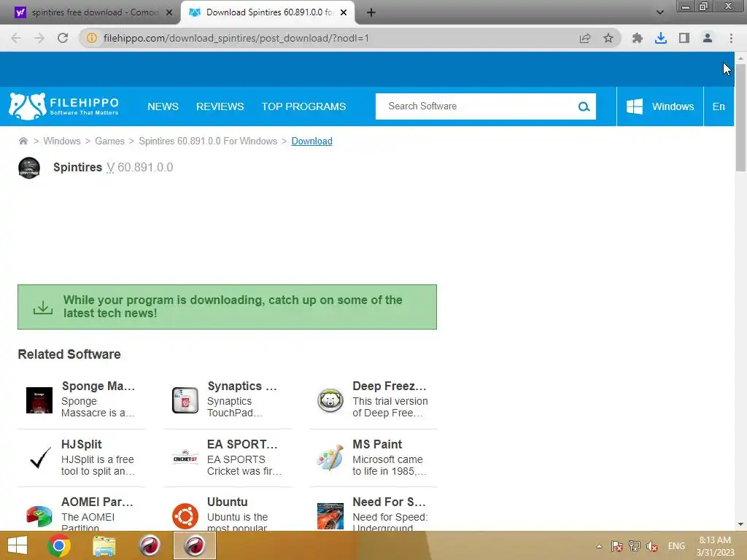Click the ENG language indicator
Screen dimensions: 747x560
click(676, 546)
